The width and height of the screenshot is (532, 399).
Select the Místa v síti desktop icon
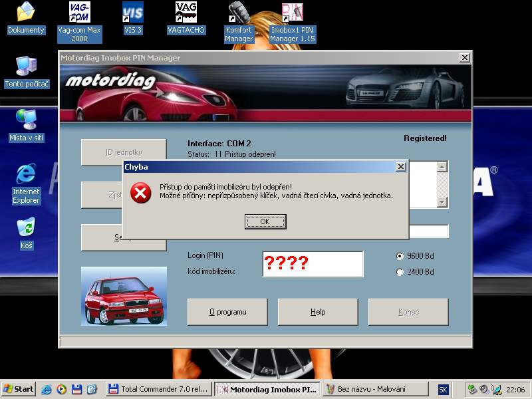pyautogui.click(x=26, y=126)
